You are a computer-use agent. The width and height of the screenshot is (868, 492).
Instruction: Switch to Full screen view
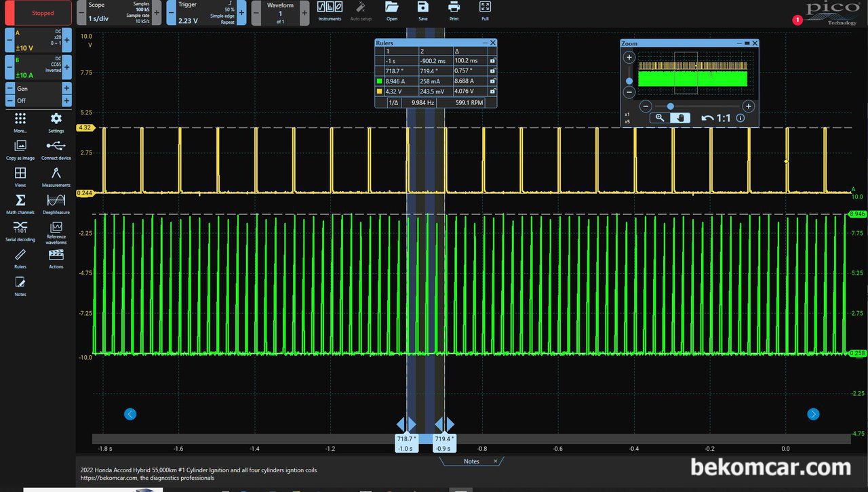(485, 10)
